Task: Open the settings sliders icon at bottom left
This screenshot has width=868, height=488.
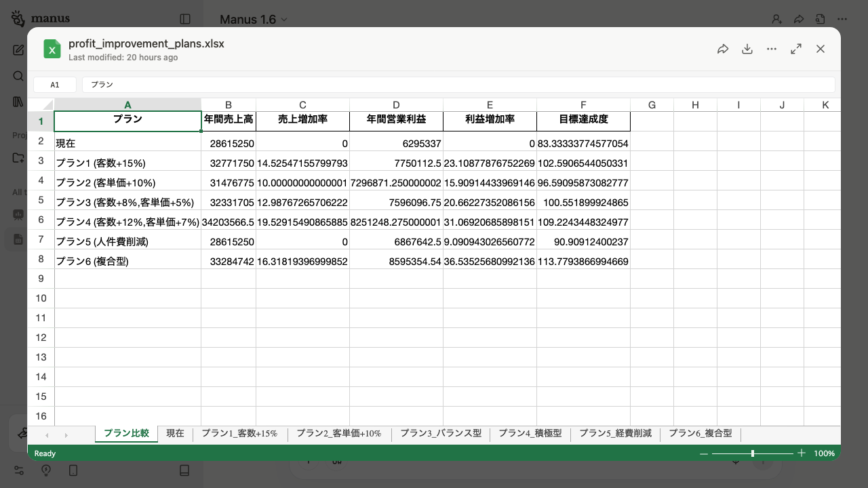Action: click(x=18, y=470)
